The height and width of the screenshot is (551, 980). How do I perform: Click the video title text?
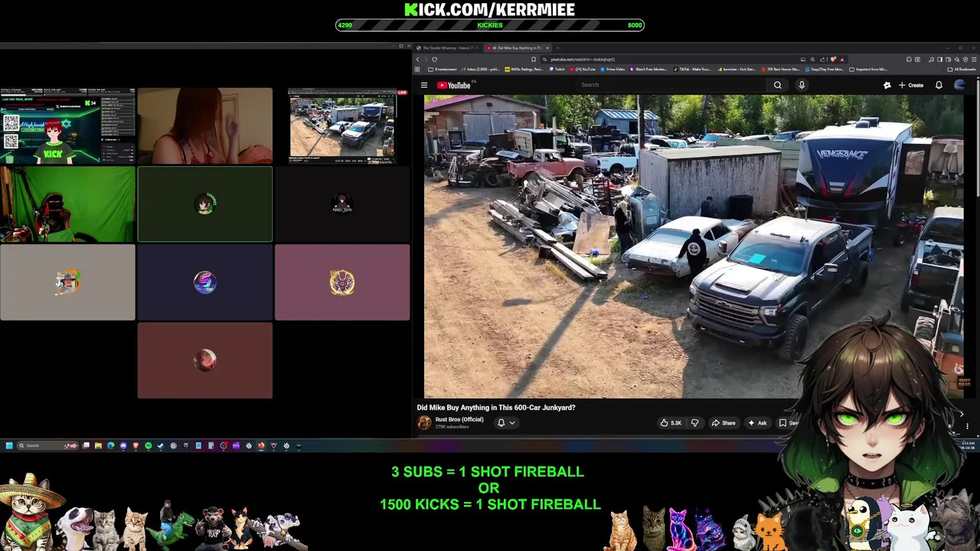click(496, 407)
